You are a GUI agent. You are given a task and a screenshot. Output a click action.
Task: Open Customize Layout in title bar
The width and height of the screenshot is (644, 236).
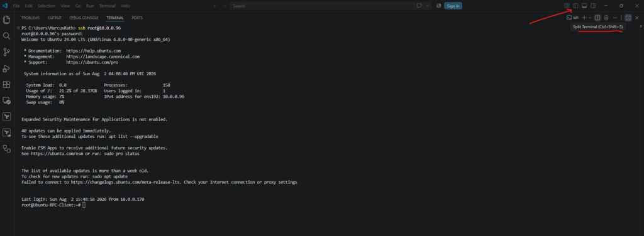tap(567, 6)
